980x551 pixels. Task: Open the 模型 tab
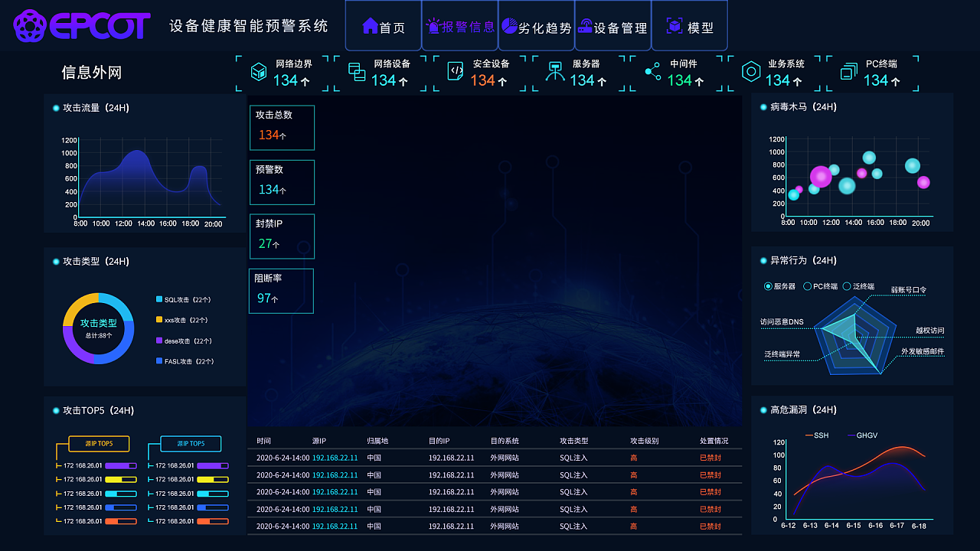pyautogui.click(x=689, y=25)
